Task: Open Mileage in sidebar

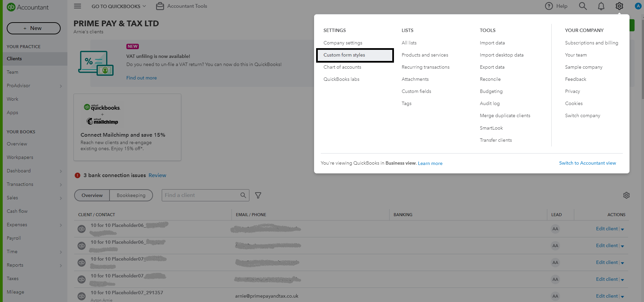Action: pos(16,292)
